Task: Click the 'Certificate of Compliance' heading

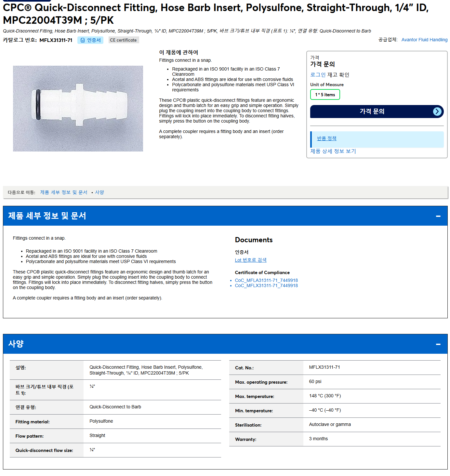Action: [x=262, y=272]
